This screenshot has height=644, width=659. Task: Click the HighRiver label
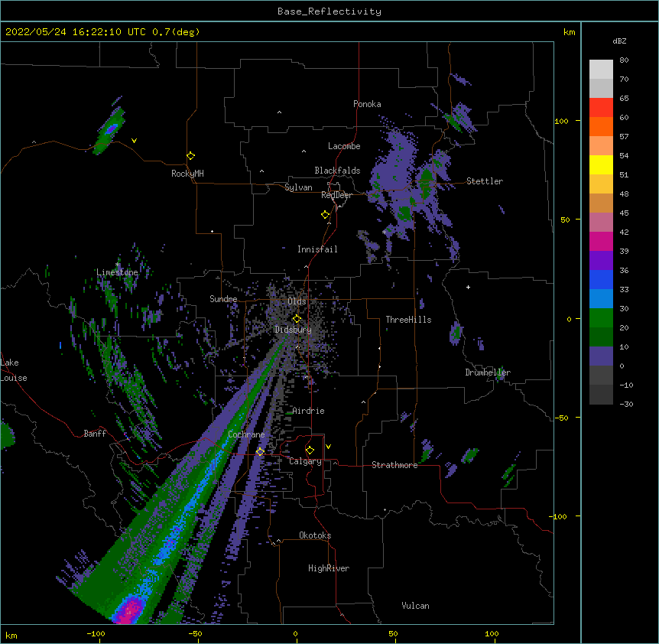point(329,568)
